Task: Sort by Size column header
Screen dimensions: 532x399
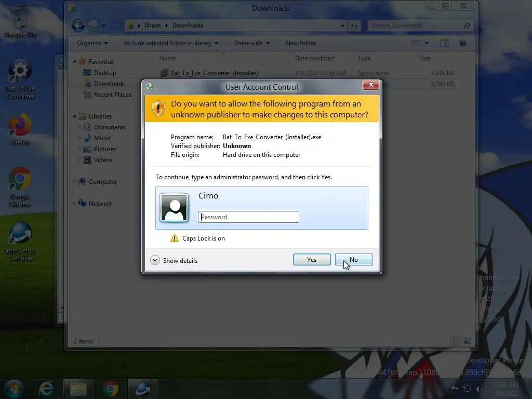Action: point(424,58)
